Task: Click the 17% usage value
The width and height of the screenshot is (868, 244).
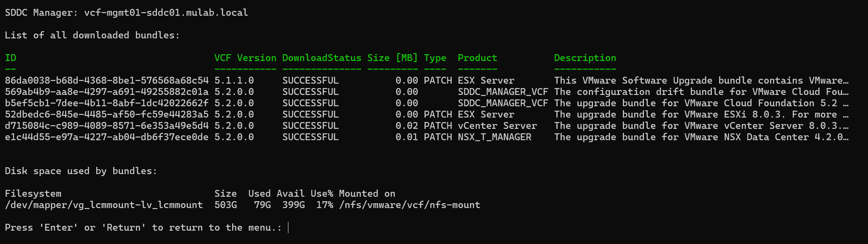Action: pos(325,205)
